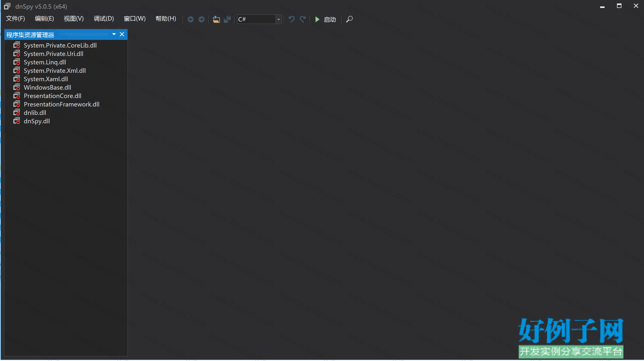Click the navigate forward arrow icon
This screenshot has width=644, height=361.
tap(202, 19)
